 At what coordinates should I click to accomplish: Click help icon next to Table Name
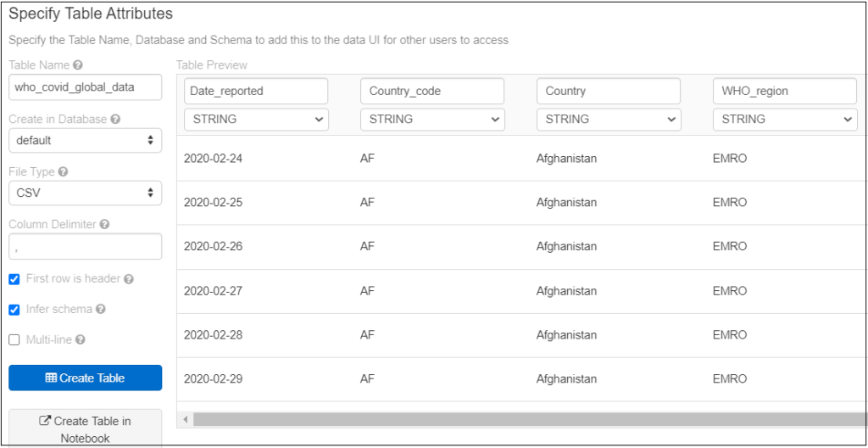[77, 65]
